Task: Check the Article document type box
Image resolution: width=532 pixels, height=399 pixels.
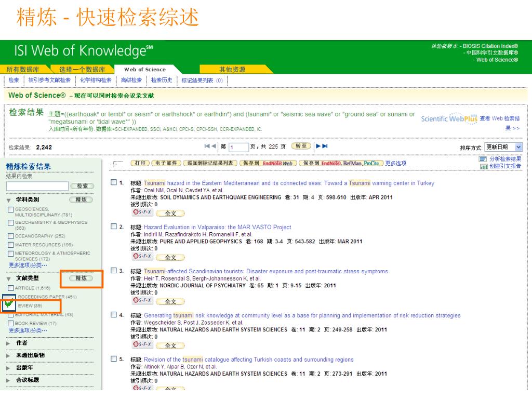Action: (x=11, y=288)
